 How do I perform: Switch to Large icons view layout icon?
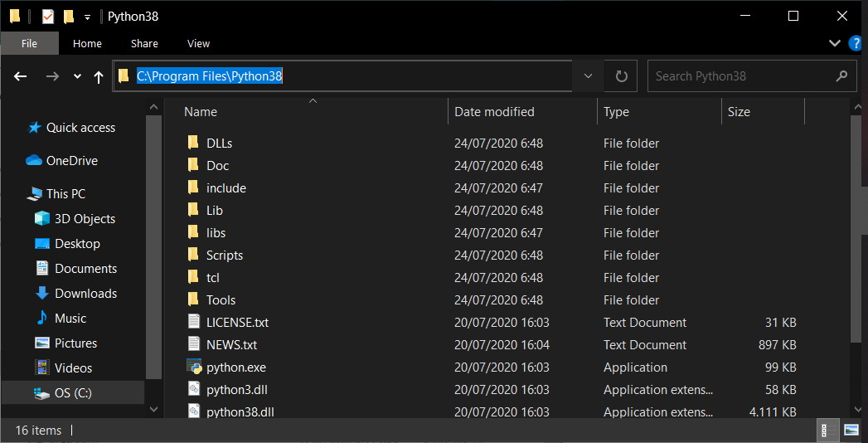[x=851, y=431]
